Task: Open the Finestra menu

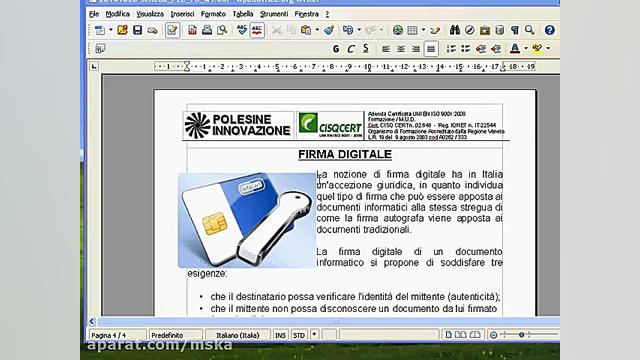Action: coord(307,14)
